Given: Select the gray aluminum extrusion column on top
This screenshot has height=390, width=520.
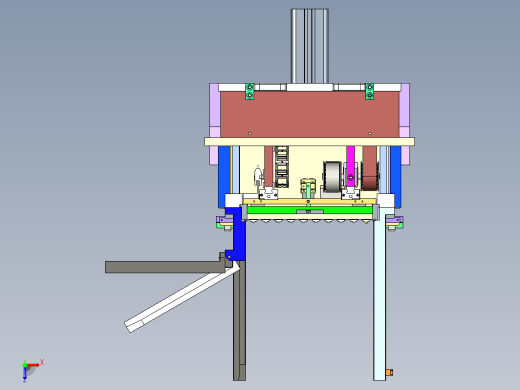Looking at the screenshot, I should [310, 46].
